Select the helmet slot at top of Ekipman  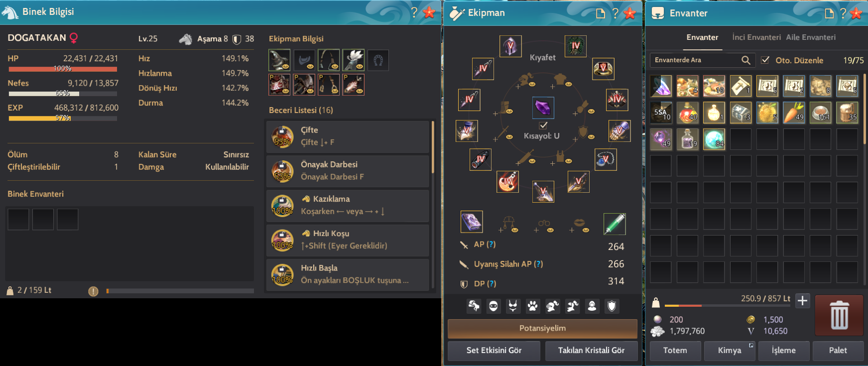(510, 46)
